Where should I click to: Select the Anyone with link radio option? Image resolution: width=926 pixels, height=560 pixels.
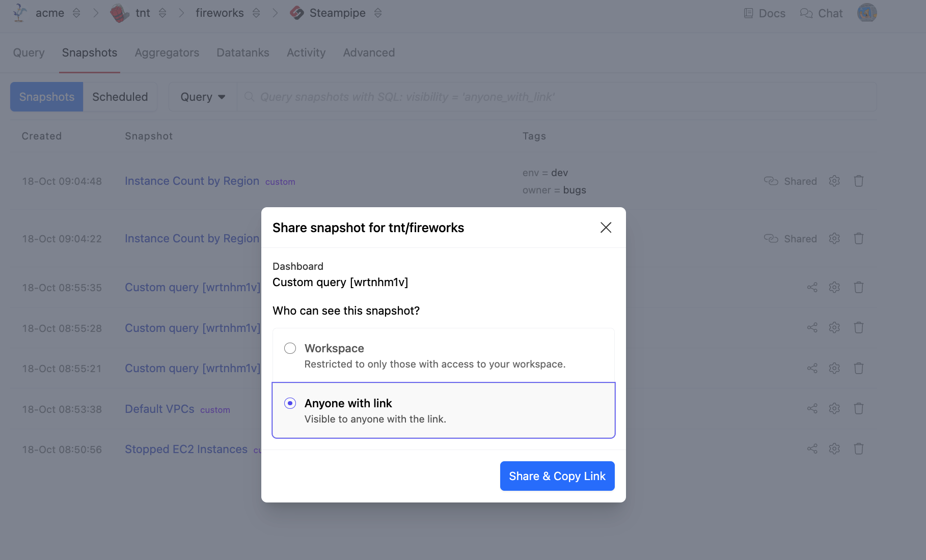tap(290, 403)
